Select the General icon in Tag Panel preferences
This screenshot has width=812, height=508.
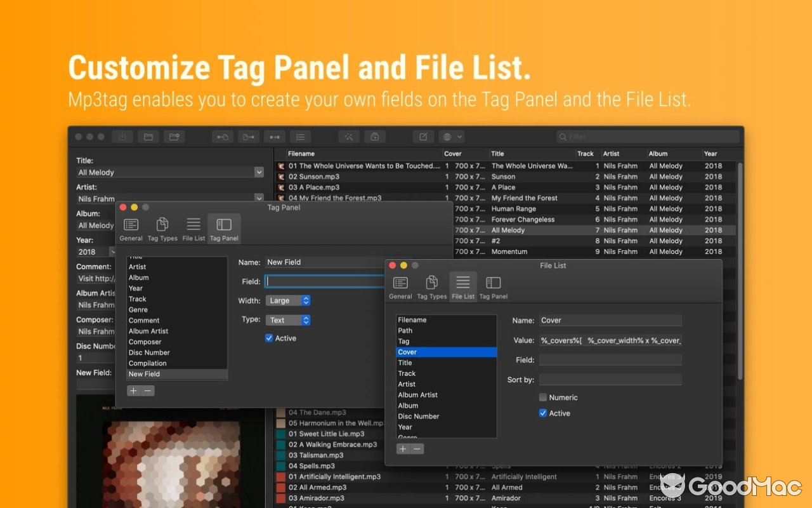tap(131, 227)
